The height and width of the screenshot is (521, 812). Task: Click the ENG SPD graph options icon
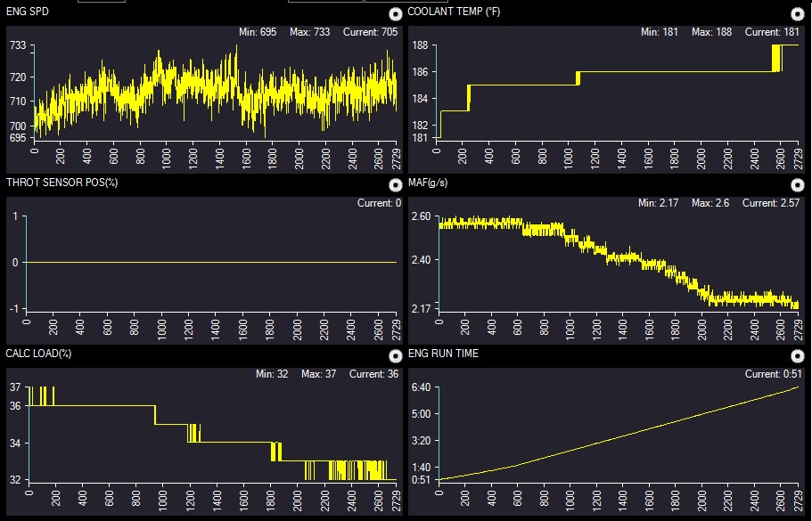coord(395,13)
